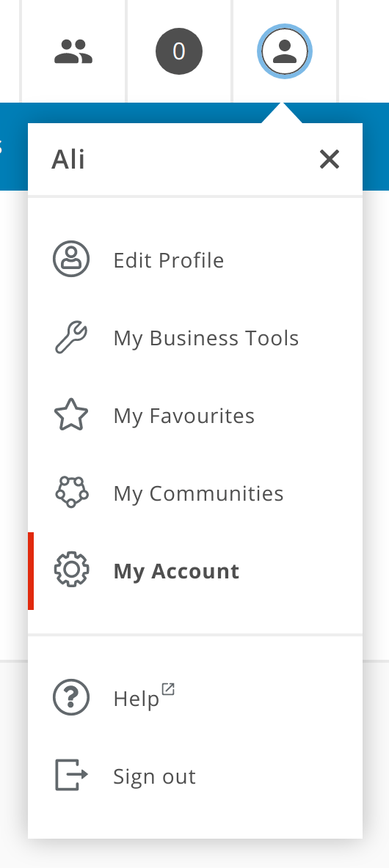Click the wrench icon for Business Tools
Viewport: 389px width, 868px height.
[71, 337]
